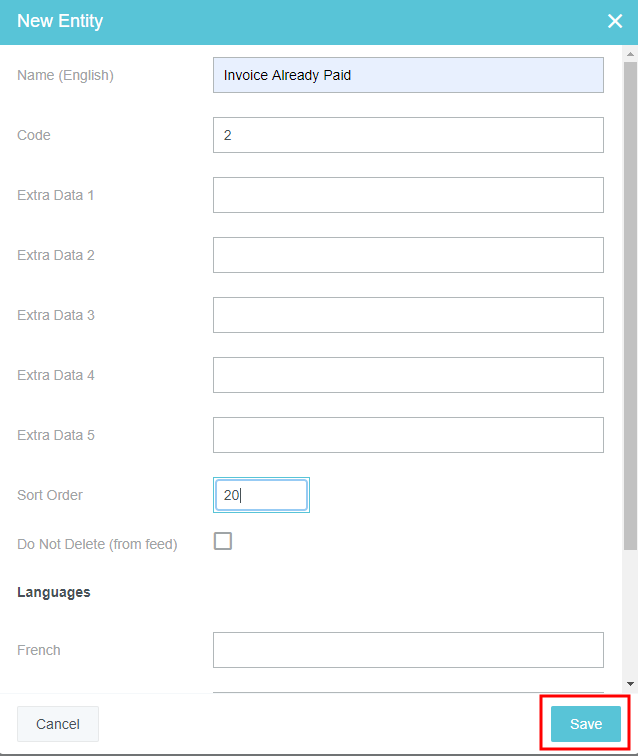This screenshot has height=756, width=638.
Task: Click the "Do Not Delete (from feed)" label
Action: point(97,545)
